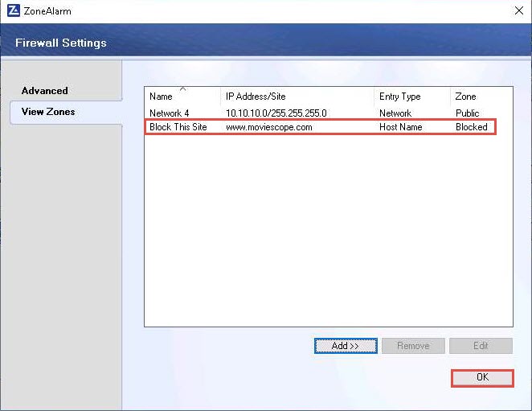Sort by the Name column header
This screenshot has width=532, height=411.
(182, 97)
